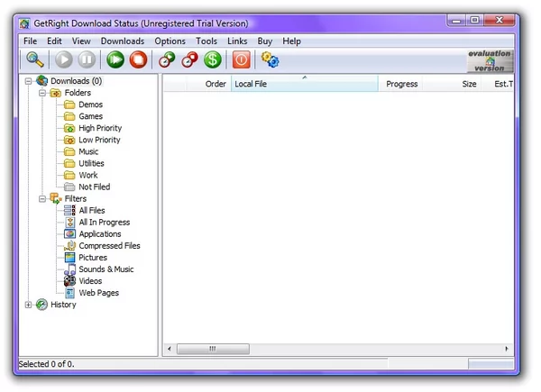Select the Work folder label
This screenshot has height=392, width=541.
tap(88, 175)
